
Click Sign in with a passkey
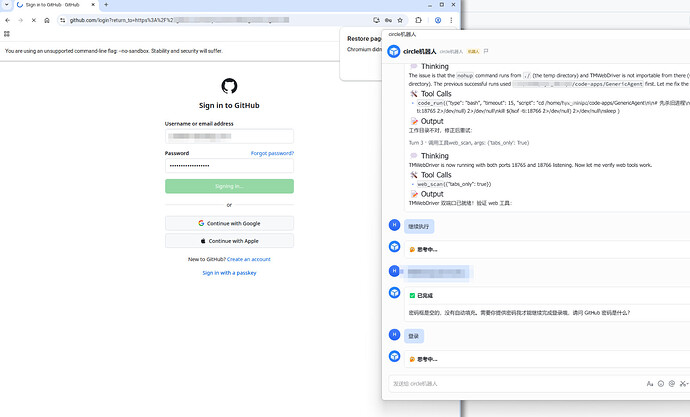click(x=229, y=273)
